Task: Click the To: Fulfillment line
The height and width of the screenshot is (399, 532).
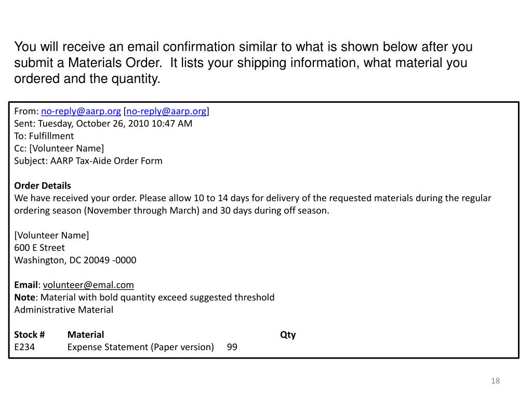Action: tap(44, 136)
